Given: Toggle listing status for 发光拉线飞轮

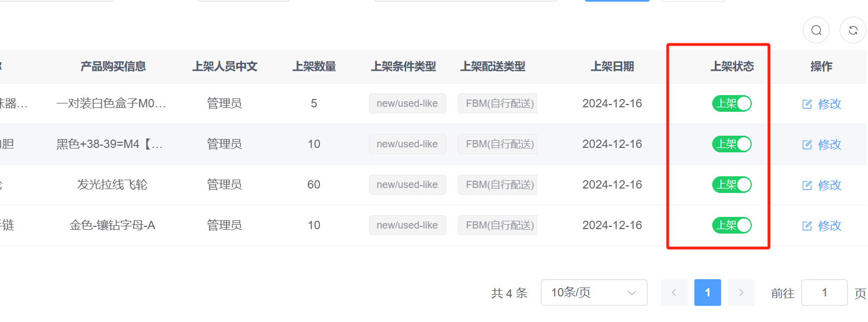Looking at the screenshot, I should click(x=732, y=185).
